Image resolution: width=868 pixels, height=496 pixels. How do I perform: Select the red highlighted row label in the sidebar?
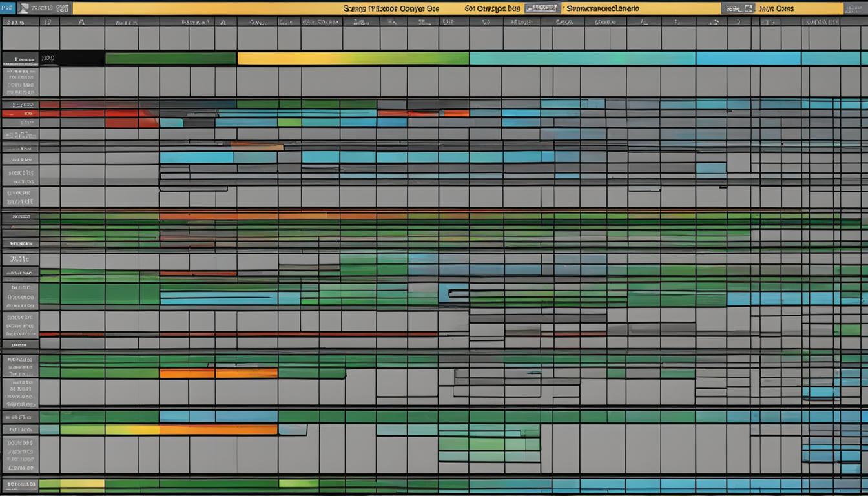pyautogui.click(x=19, y=113)
